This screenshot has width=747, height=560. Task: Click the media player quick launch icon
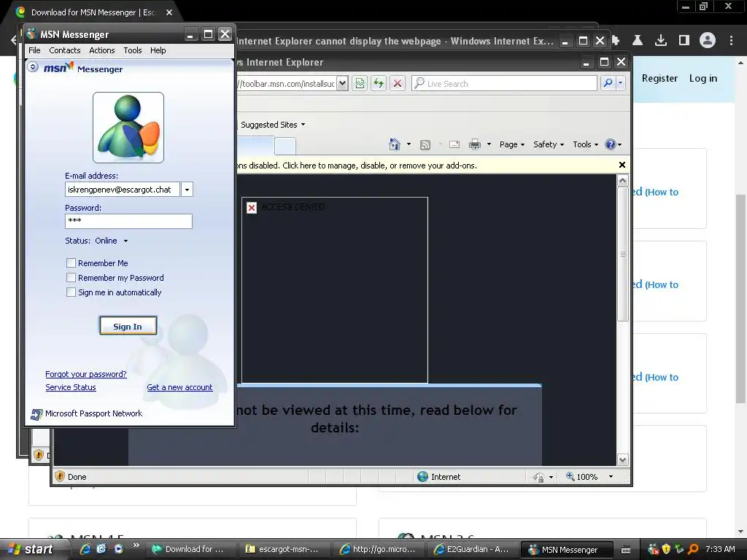119,549
